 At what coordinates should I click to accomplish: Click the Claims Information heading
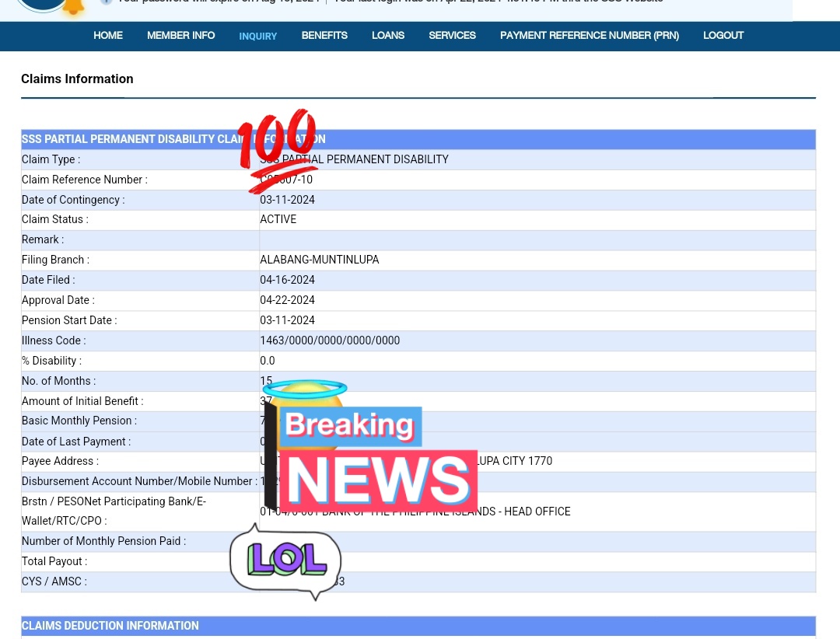77,79
